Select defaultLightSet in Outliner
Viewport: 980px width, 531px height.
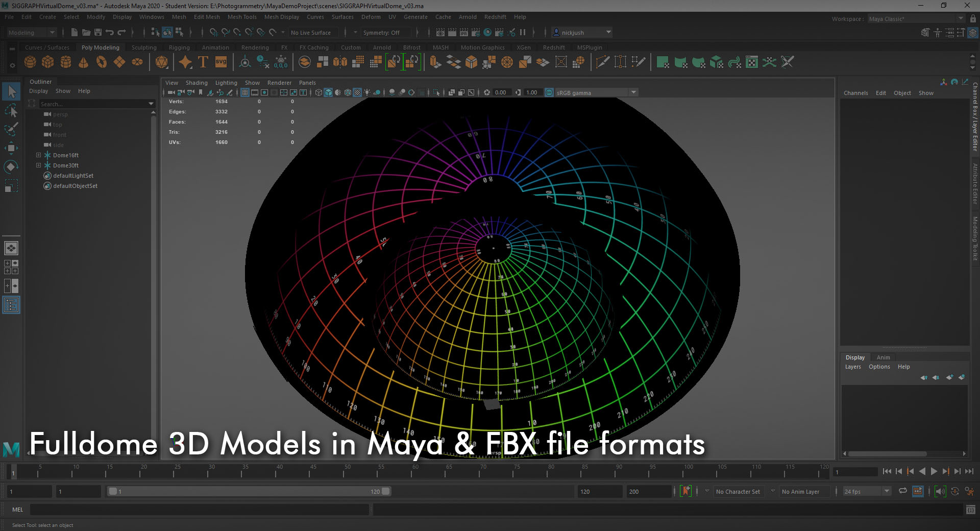[73, 176]
